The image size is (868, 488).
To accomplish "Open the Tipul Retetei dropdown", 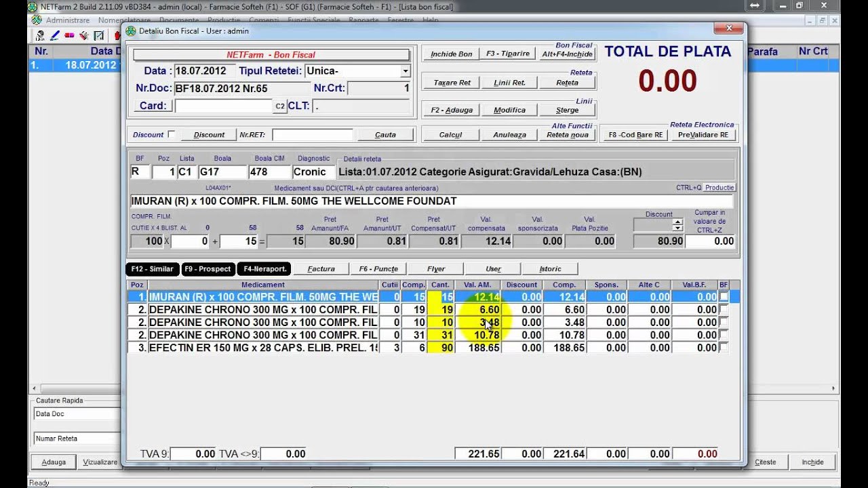I will 405,71.
